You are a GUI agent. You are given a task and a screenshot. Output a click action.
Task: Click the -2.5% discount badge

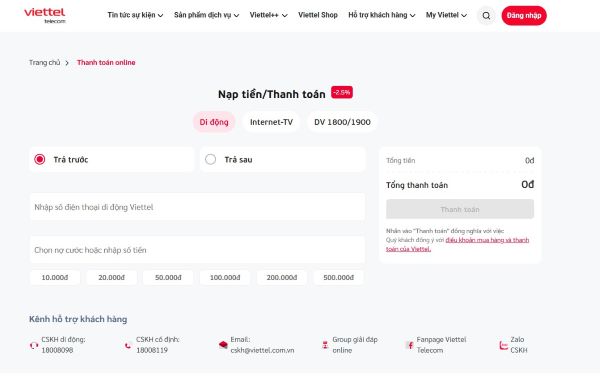click(342, 92)
